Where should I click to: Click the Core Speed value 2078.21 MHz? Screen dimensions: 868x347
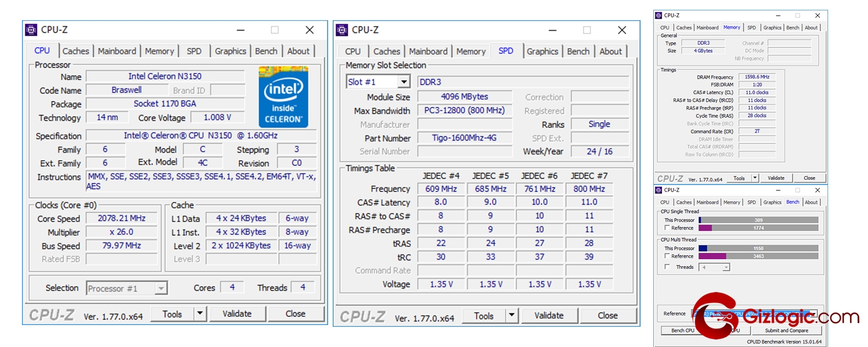pos(122,219)
